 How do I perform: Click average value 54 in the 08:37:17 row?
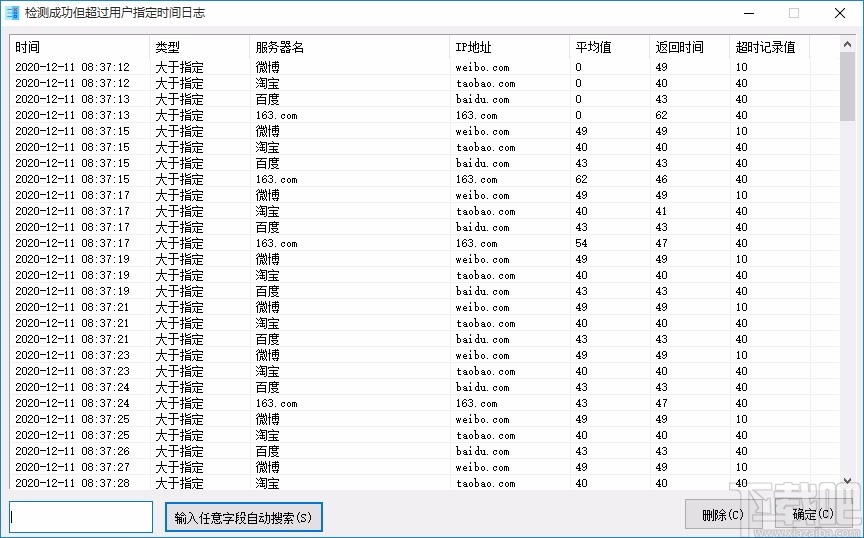pos(581,243)
